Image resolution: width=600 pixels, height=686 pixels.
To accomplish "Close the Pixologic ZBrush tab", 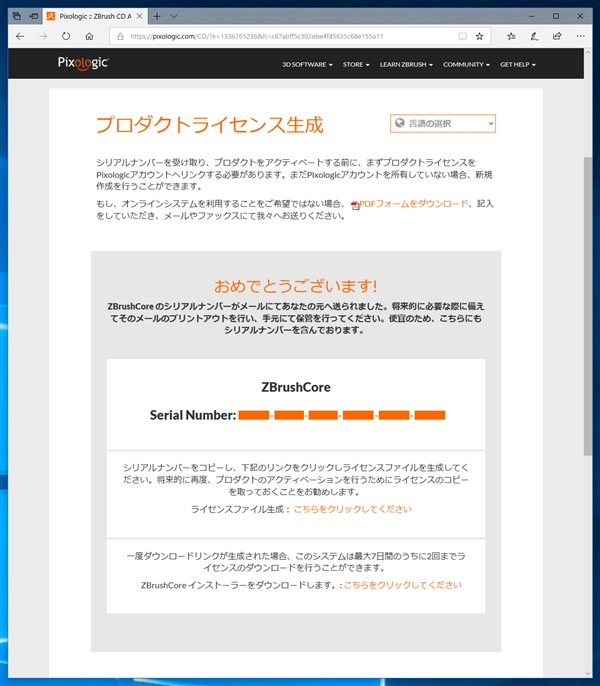I will tap(139, 16).
